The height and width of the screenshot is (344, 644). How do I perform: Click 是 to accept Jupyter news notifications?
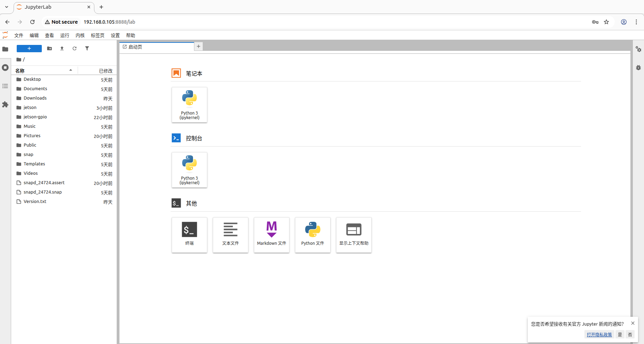620,335
